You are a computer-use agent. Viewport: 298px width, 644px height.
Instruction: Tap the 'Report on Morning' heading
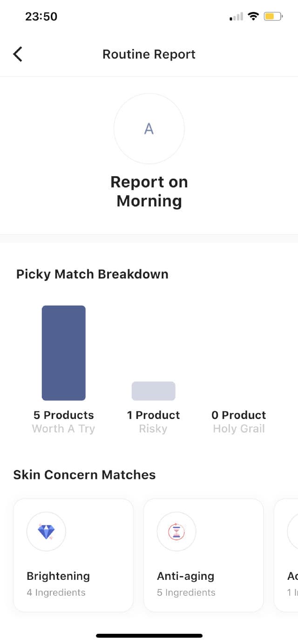point(149,191)
